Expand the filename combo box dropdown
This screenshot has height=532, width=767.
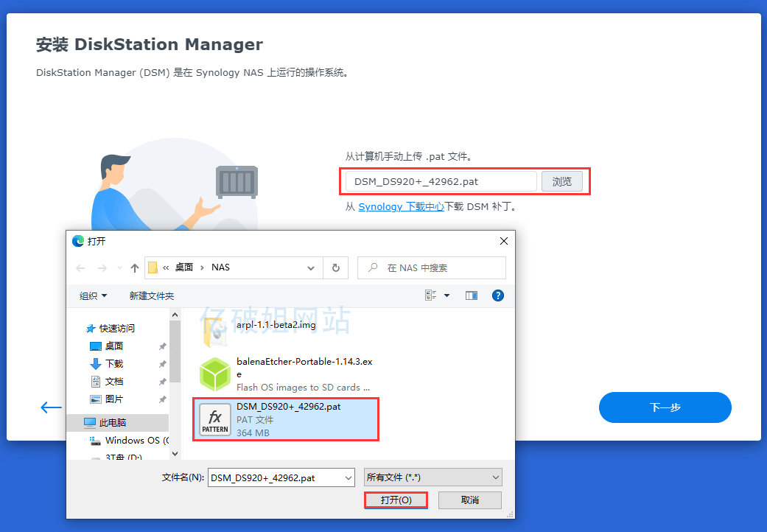349,477
